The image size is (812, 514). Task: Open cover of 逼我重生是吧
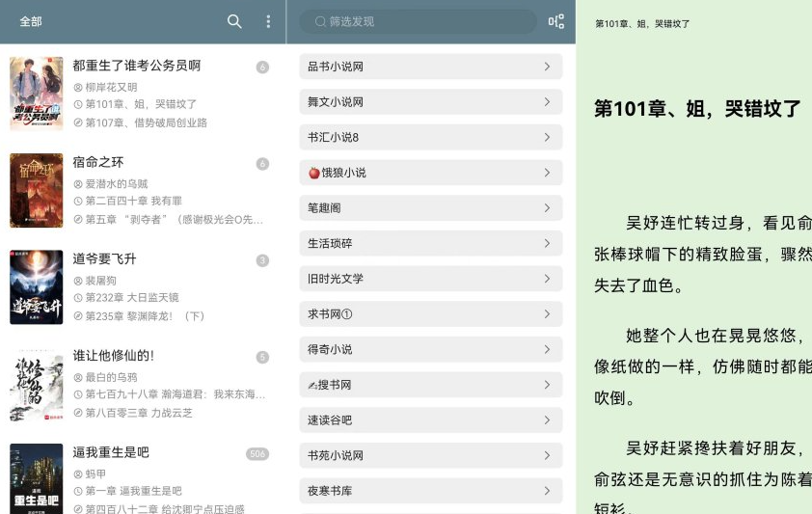click(x=37, y=479)
